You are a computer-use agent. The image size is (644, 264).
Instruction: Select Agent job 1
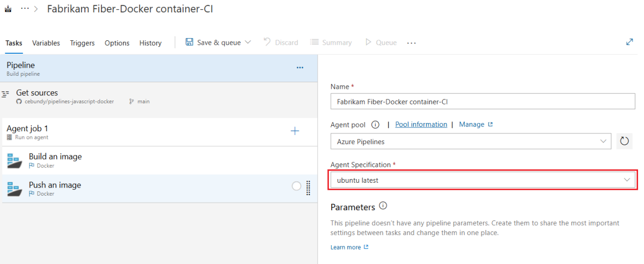coord(159,132)
